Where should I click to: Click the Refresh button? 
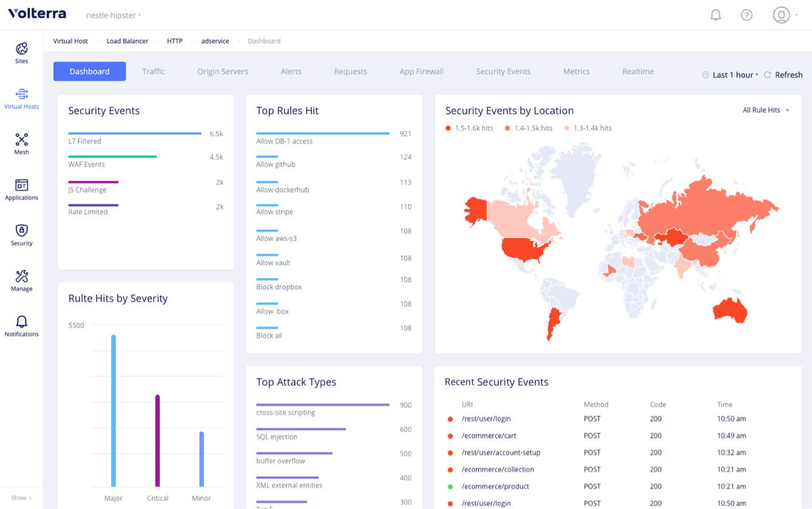pos(783,75)
